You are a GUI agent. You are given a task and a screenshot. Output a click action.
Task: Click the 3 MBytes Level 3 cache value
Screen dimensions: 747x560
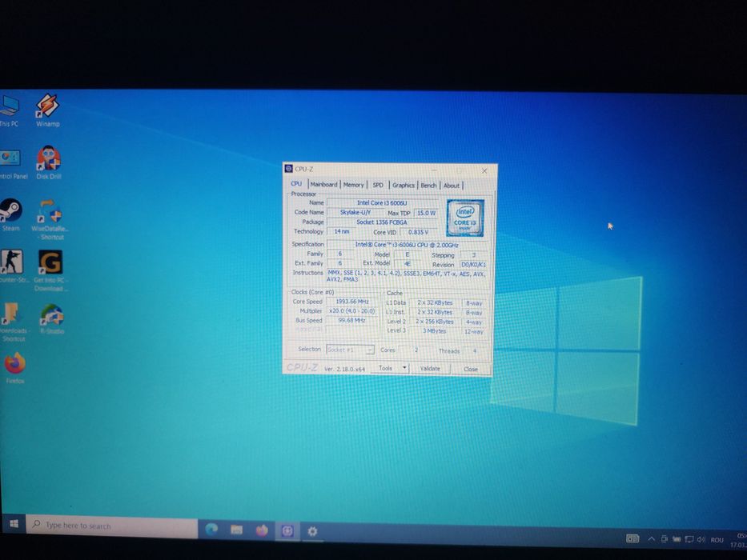(x=435, y=331)
